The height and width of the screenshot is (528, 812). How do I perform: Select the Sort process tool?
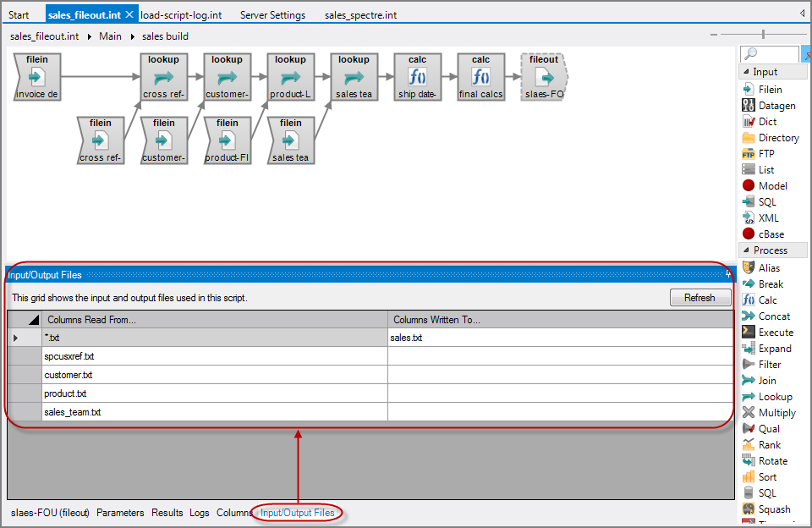click(765, 476)
